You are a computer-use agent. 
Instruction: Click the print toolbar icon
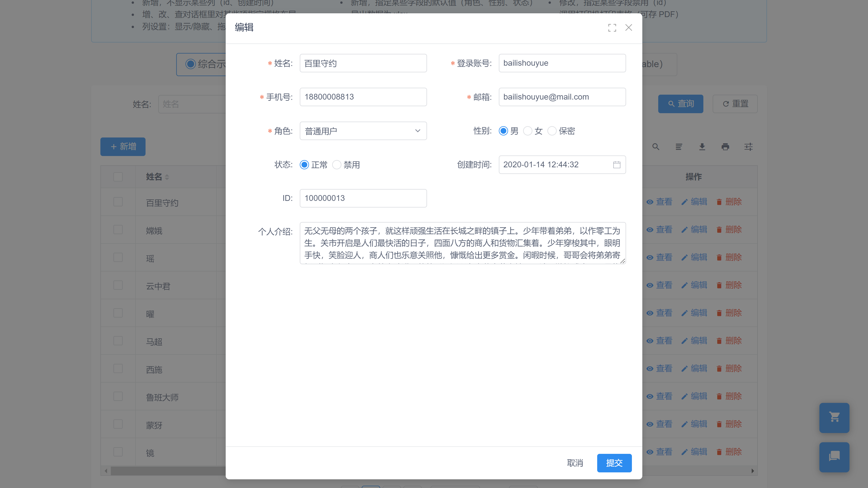point(725,146)
